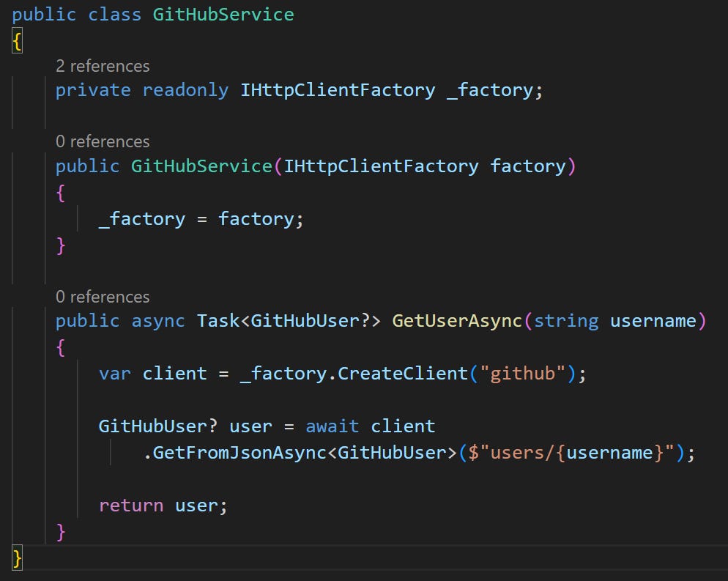Click the GitHubService class name
Image resolution: width=728 pixels, height=581 pixels.
[222, 14]
